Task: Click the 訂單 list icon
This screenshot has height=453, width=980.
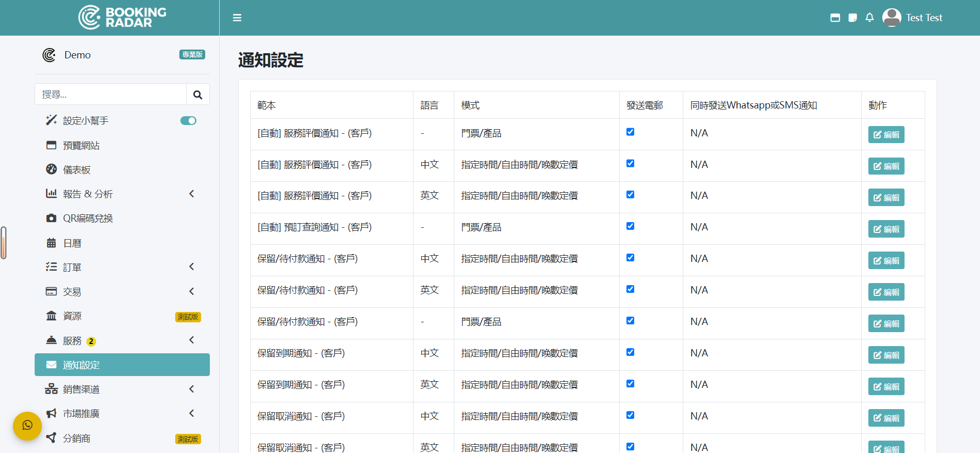Action: pyautogui.click(x=51, y=267)
